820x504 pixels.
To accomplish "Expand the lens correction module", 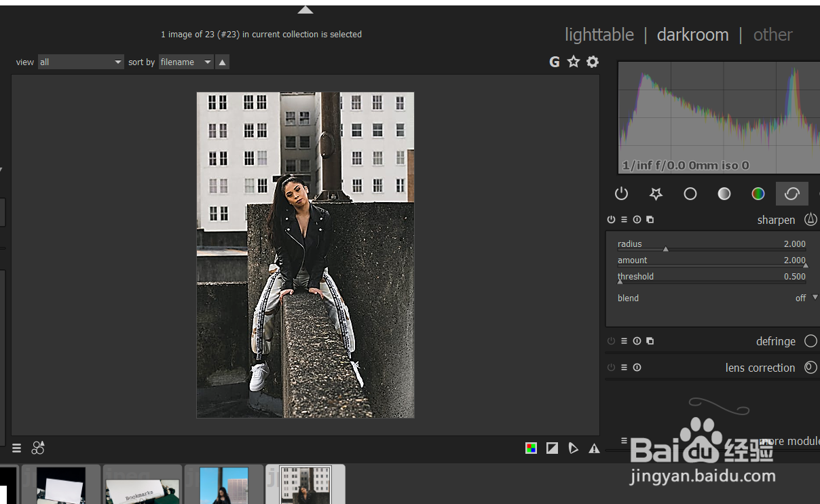I will pyautogui.click(x=760, y=368).
